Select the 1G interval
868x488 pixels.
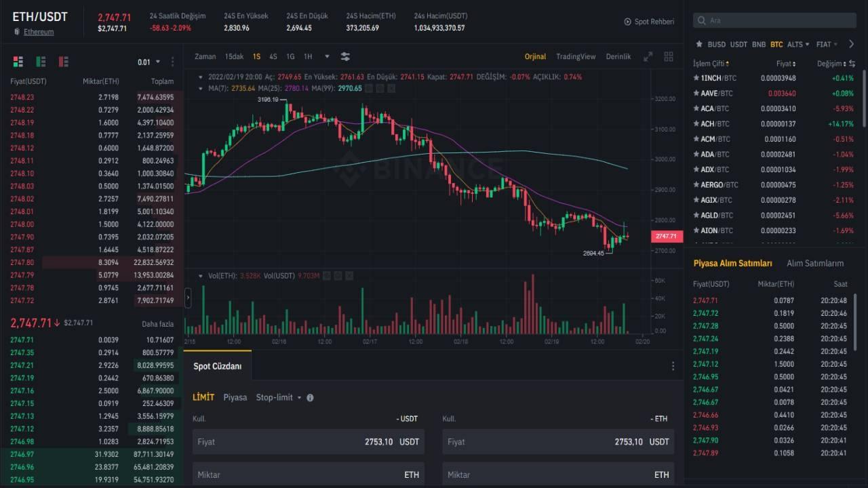click(290, 56)
